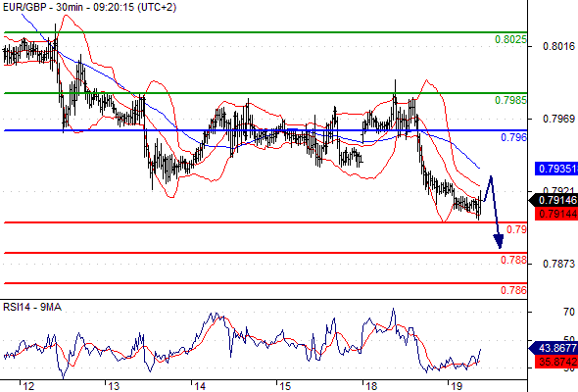Click the blue 0.796 pivot label
578x392 pixels.
point(513,137)
